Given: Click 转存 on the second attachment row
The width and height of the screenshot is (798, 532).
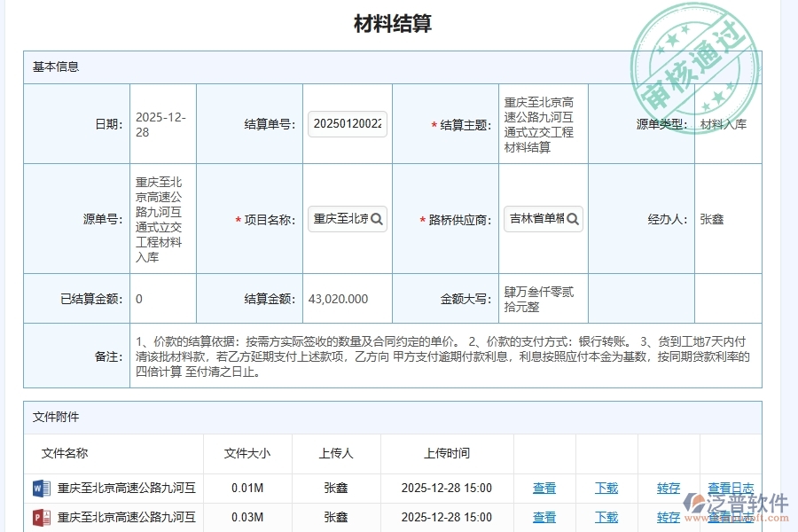Looking at the screenshot, I should 668,518.
